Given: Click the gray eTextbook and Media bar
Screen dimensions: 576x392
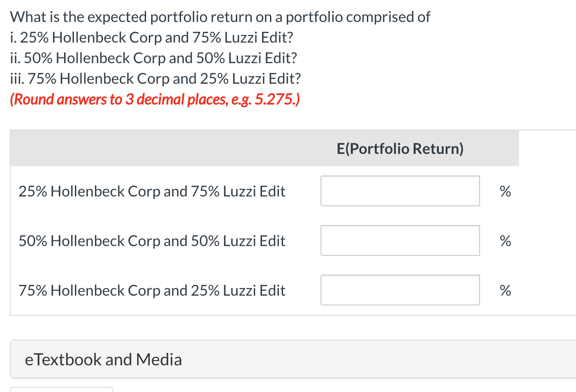Looking at the screenshot, I should 281,359.
